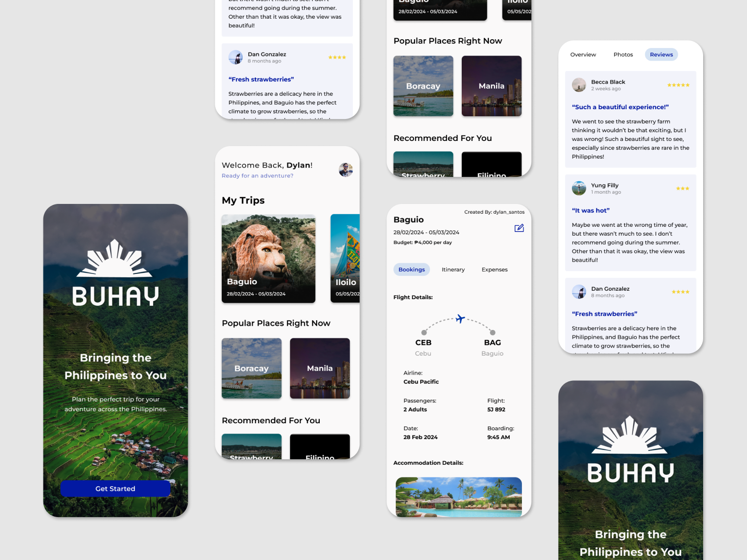Click the airplane icon on the flight path
Viewport: 747px width, 560px height.
460,319
